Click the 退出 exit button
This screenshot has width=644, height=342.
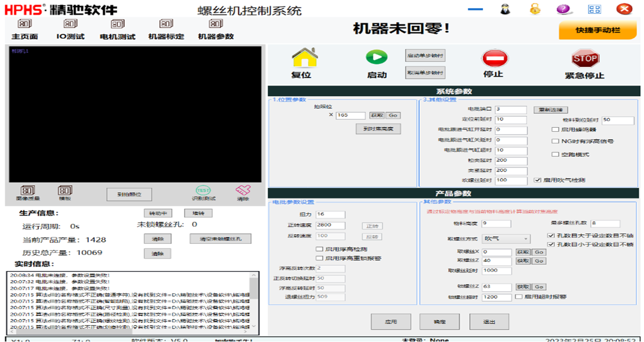pos(489,322)
